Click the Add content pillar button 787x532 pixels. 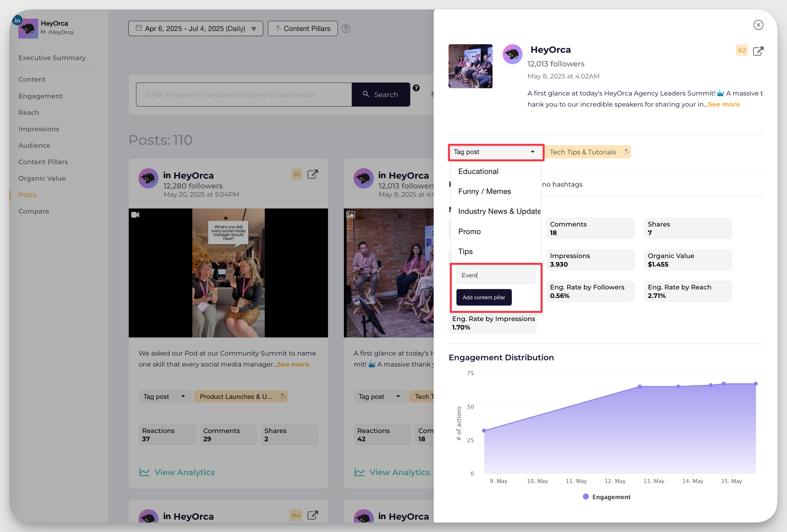(484, 297)
